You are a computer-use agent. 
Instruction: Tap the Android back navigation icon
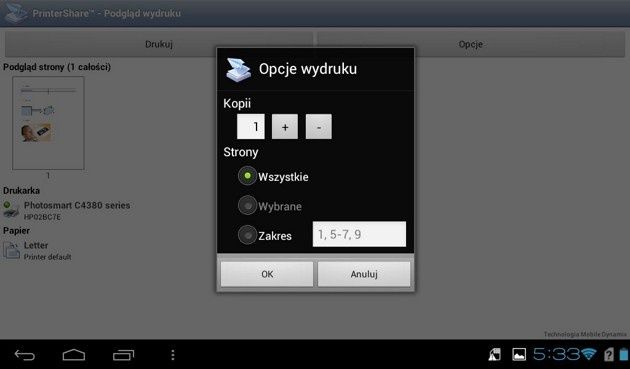pyautogui.click(x=25, y=355)
